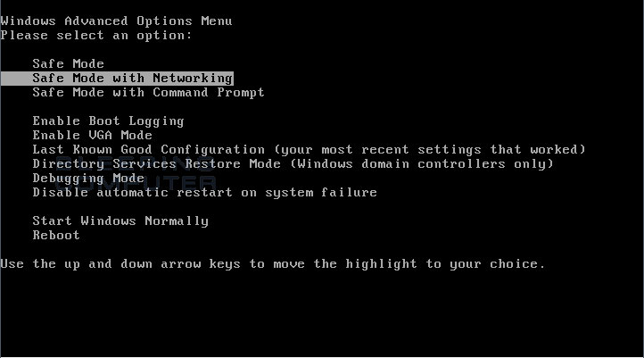Select the plain Safe Mode option
644x358 pixels.
68,63
